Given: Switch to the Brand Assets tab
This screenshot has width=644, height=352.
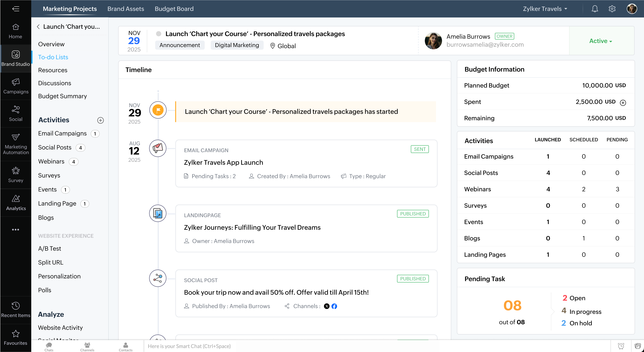Looking at the screenshot, I should [125, 9].
